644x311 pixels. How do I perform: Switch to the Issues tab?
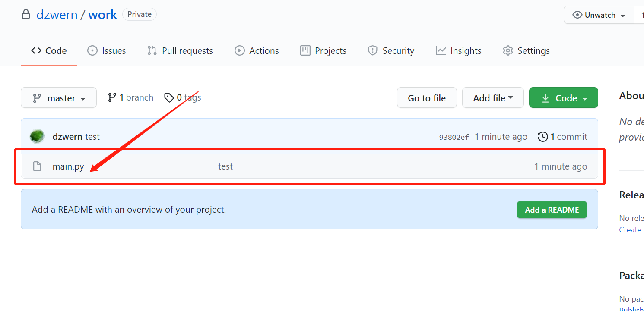tap(106, 50)
